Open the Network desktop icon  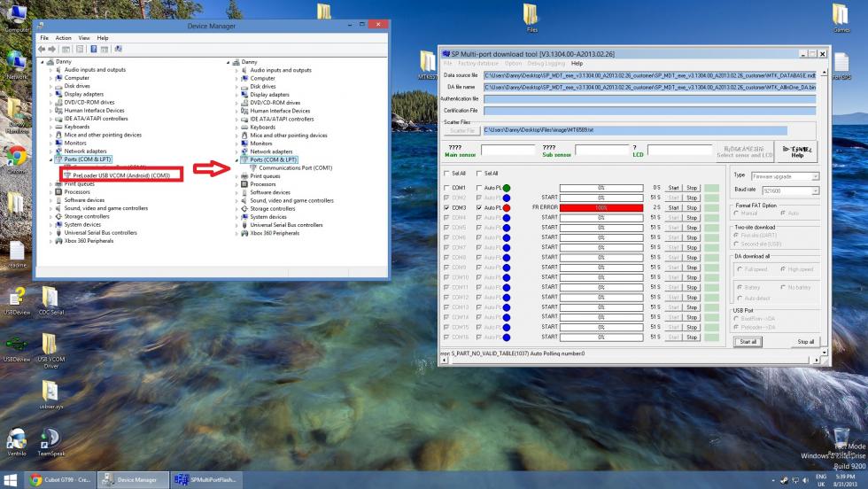click(x=16, y=66)
